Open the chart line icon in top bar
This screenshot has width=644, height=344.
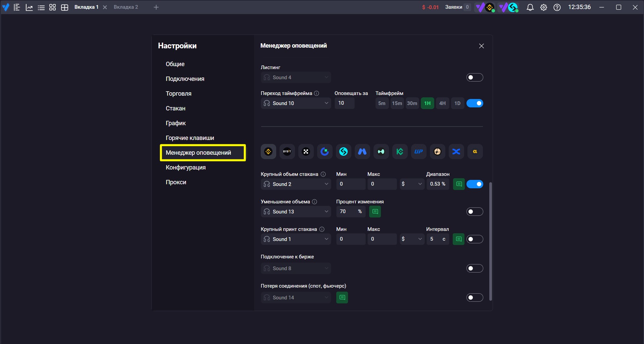coord(29,7)
